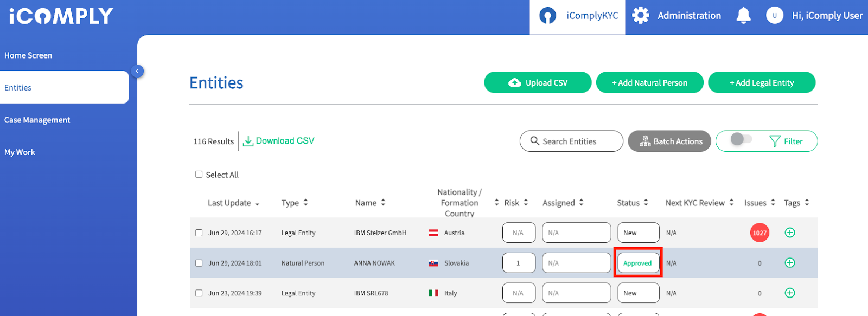Open the New status dropdown for IBM SRL678

(638, 293)
